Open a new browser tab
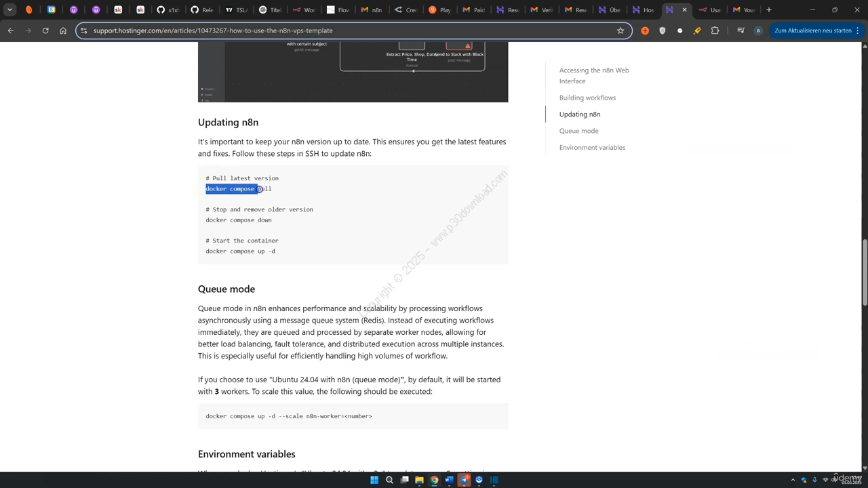 pyautogui.click(x=769, y=9)
